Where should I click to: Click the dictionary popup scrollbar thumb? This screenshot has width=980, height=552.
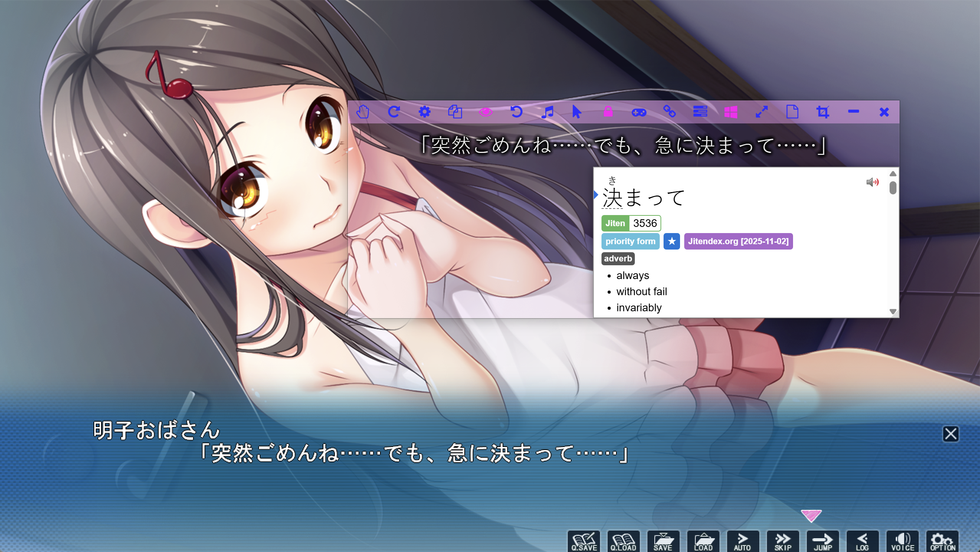pos(893,188)
